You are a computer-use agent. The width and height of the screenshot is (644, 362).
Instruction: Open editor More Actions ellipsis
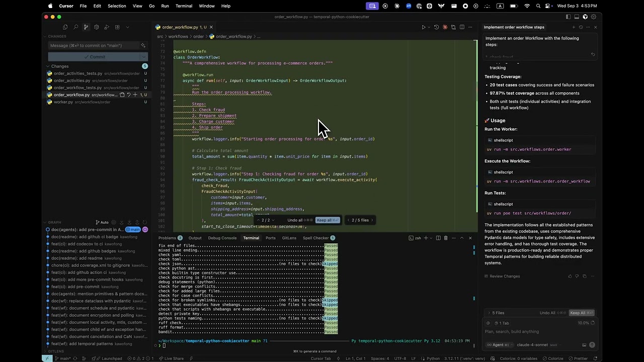[x=470, y=27]
